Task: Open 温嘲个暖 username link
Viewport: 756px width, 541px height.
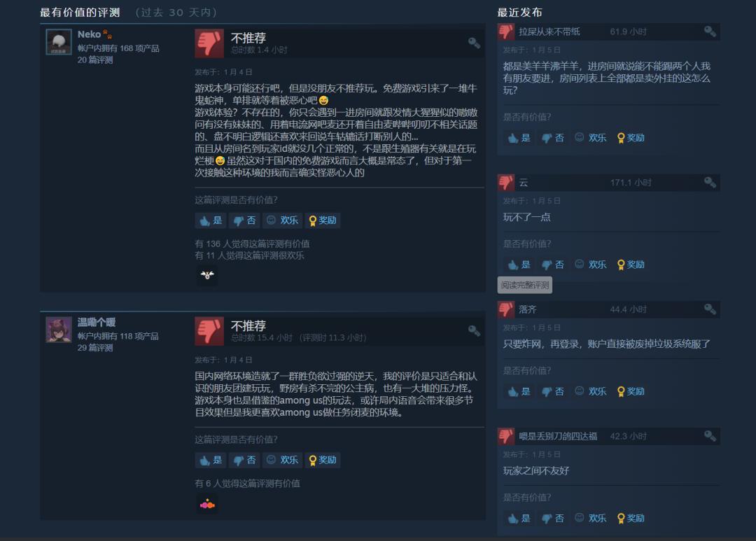Action: [x=97, y=322]
